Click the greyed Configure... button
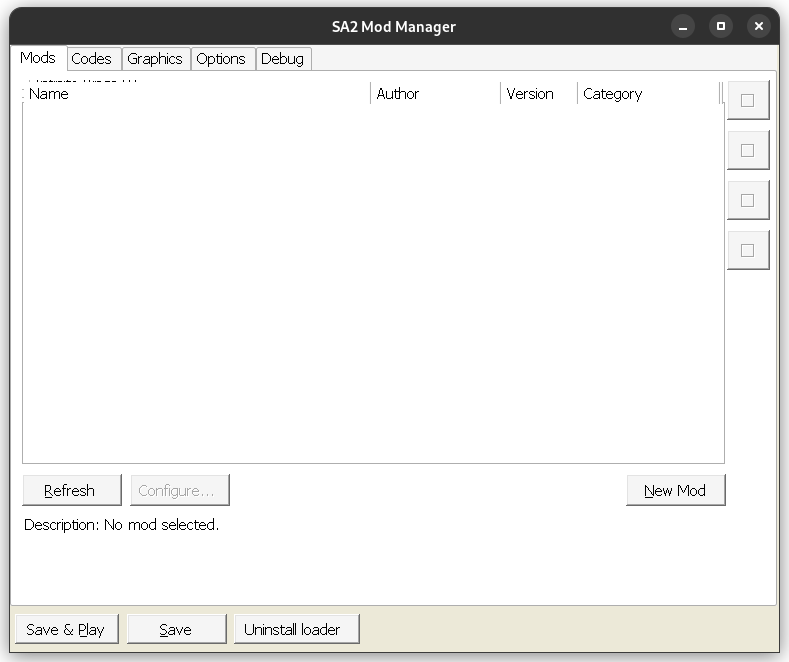This screenshot has height=662, width=789. click(180, 490)
